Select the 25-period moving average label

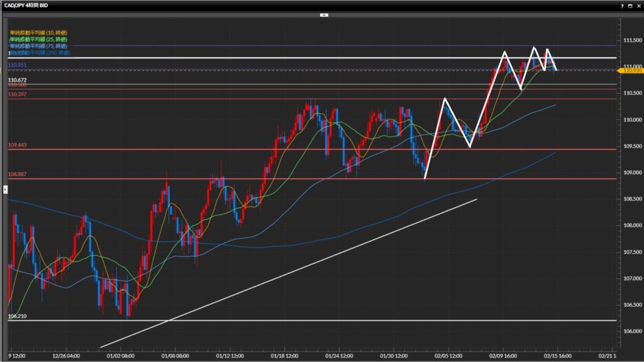38,39
